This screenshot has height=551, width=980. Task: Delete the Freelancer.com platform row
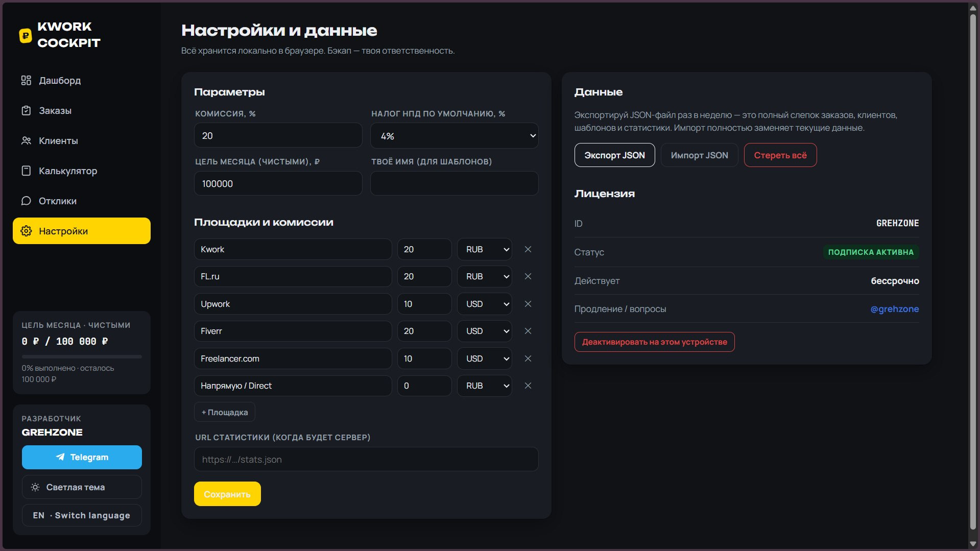[528, 358]
